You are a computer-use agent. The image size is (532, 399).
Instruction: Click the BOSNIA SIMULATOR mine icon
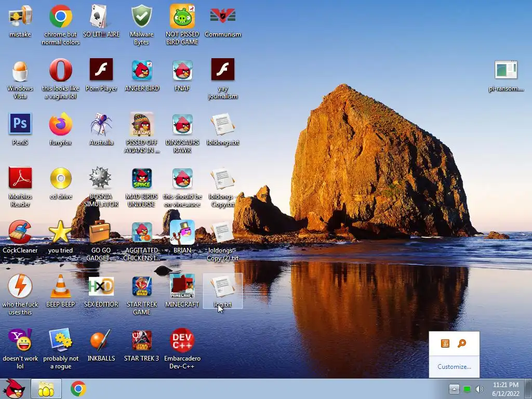pyautogui.click(x=101, y=187)
